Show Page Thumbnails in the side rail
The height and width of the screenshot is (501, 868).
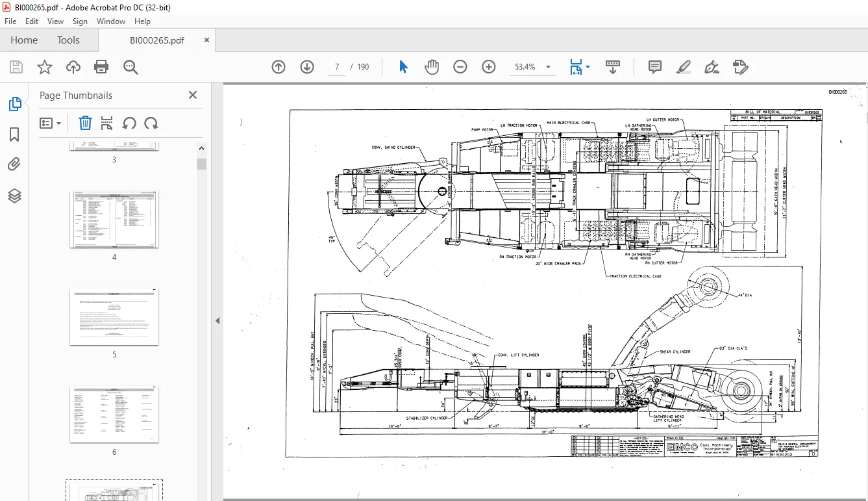coord(14,104)
